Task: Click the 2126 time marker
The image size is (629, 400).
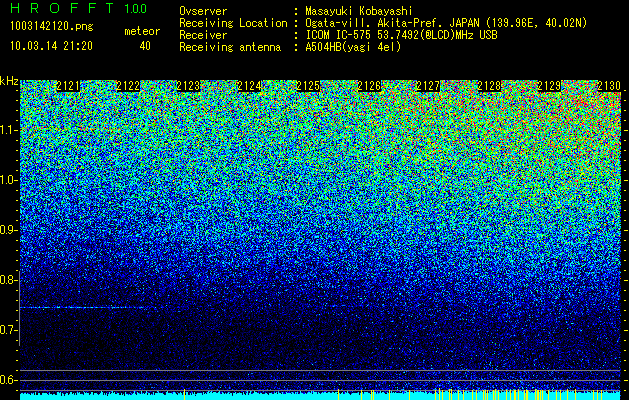Action: 369,86
